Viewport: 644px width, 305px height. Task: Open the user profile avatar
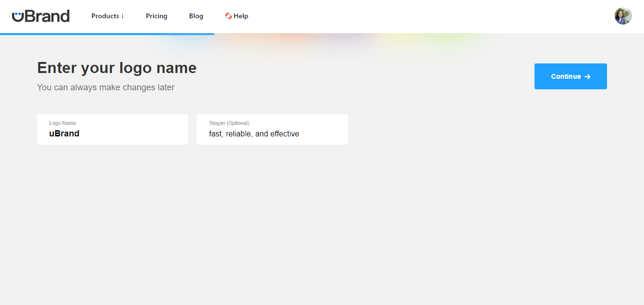pos(623,16)
